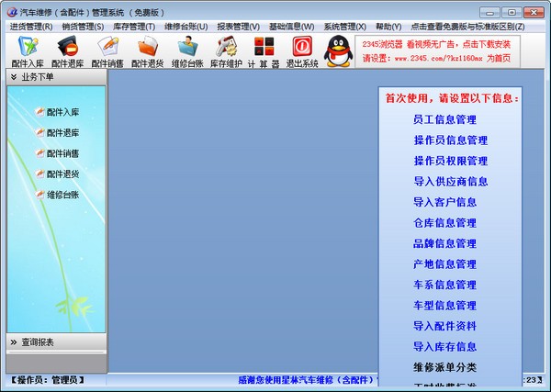551x392 pixels.
Task: Open 点击查看免费版与标准版区别(Z) menu
Action: (467, 27)
